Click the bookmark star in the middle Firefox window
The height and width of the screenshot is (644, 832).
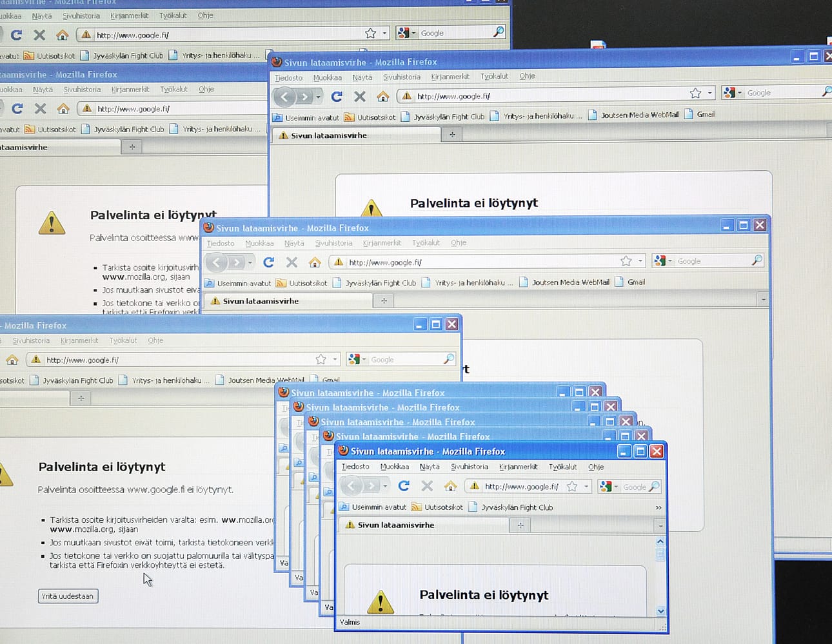626,261
